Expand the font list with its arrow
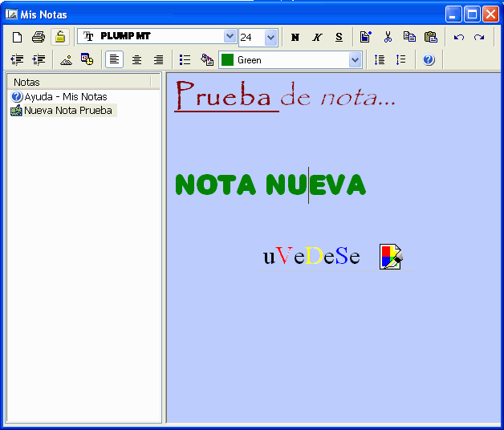 (230, 36)
